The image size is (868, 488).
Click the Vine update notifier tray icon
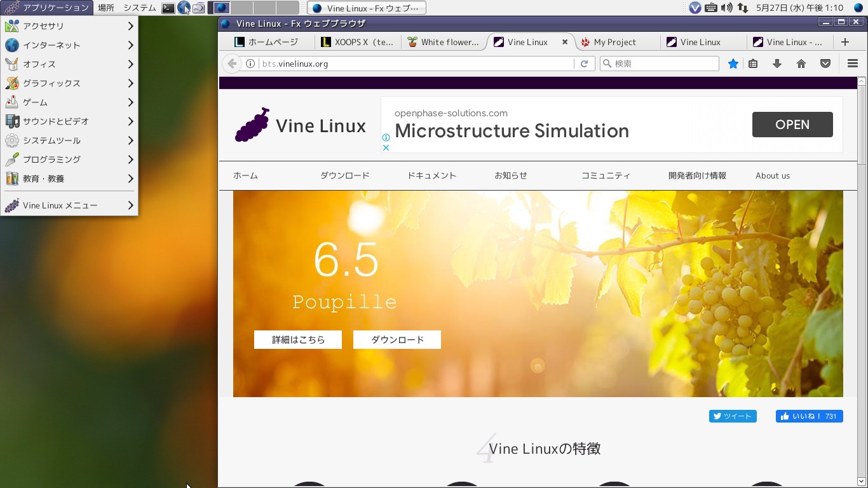695,8
